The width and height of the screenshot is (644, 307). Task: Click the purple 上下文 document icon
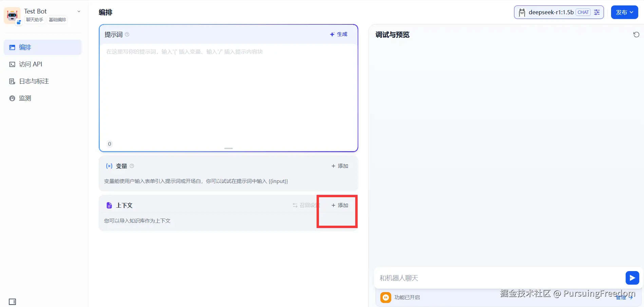[x=109, y=205]
